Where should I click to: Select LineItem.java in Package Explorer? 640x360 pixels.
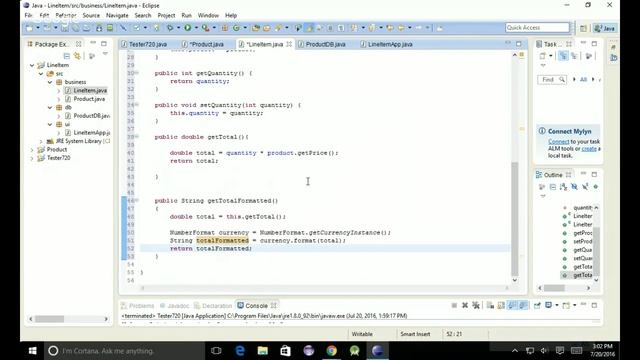click(90, 91)
